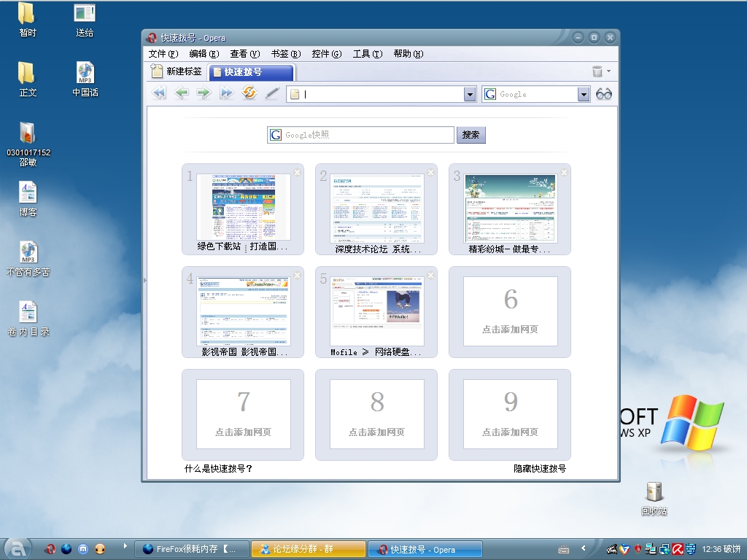Open the 控件(G) menu
The image size is (747, 560).
pyautogui.click(x=327, y=54)
